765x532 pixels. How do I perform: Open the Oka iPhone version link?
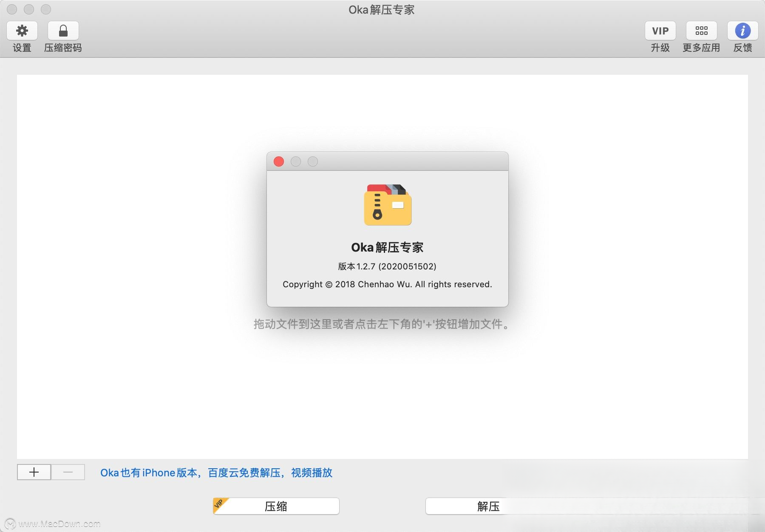216,473
